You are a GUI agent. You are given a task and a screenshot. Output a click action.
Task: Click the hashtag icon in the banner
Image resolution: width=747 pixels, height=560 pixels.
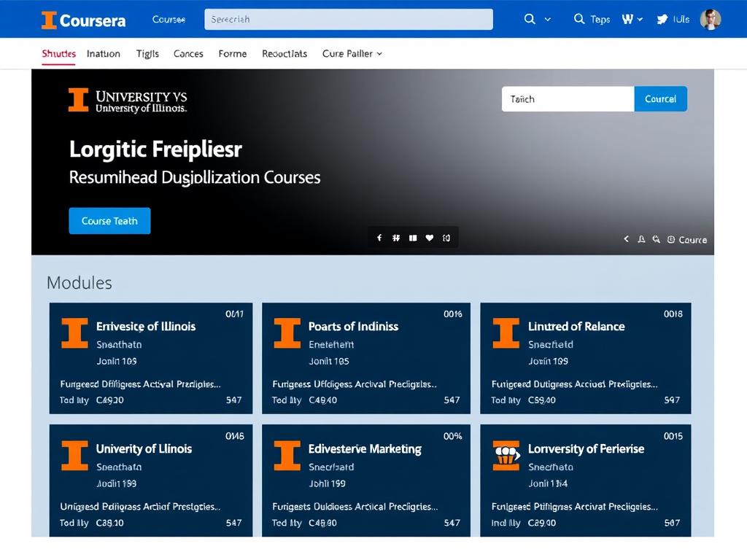396,238
